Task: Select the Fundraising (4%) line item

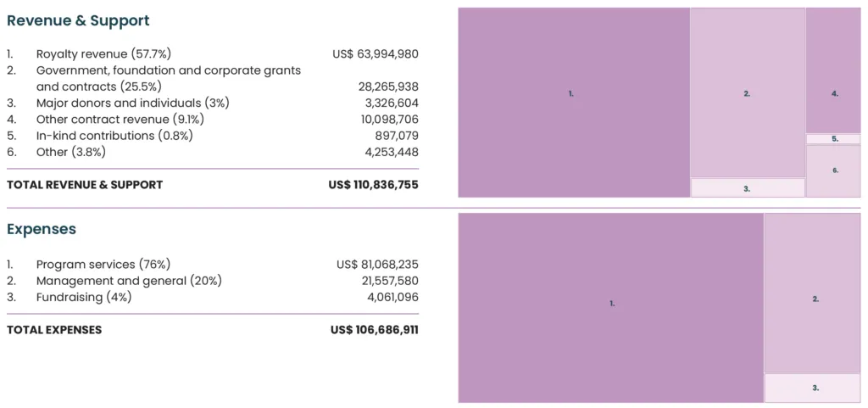Action: [84, 297]
